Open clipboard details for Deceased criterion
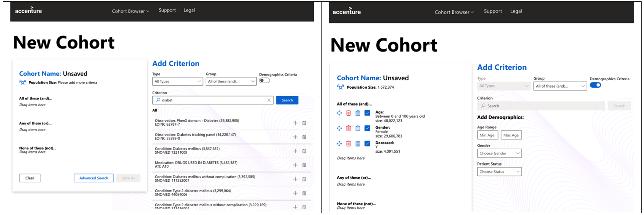Viewport: 644px width, 215px height. point(358,144)
